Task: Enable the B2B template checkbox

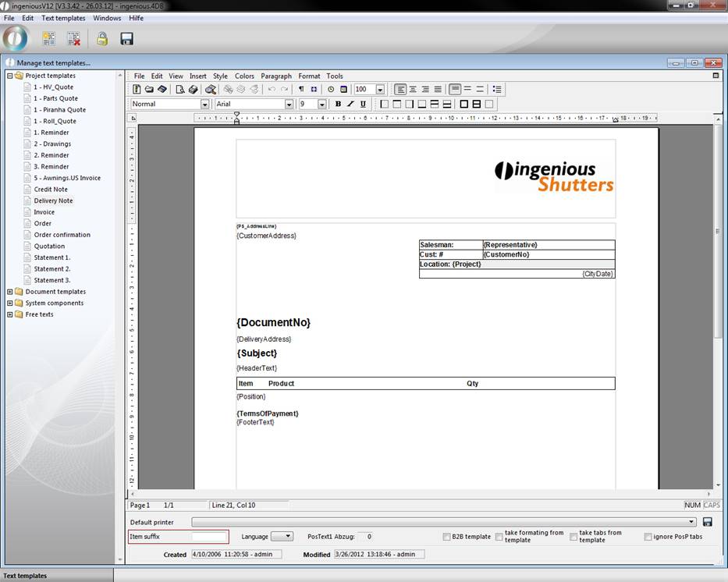Action: click(446, 537)
